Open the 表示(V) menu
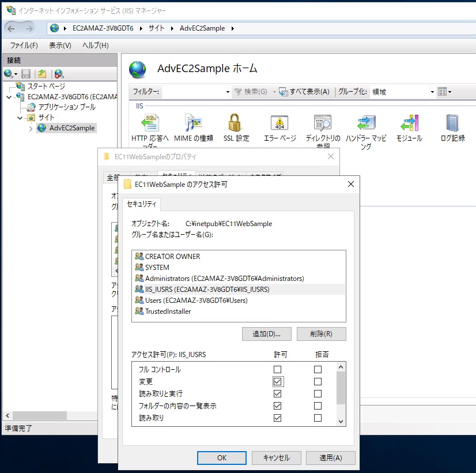The height and width of the screenshot is (473, 476). (x=60, y=46)
